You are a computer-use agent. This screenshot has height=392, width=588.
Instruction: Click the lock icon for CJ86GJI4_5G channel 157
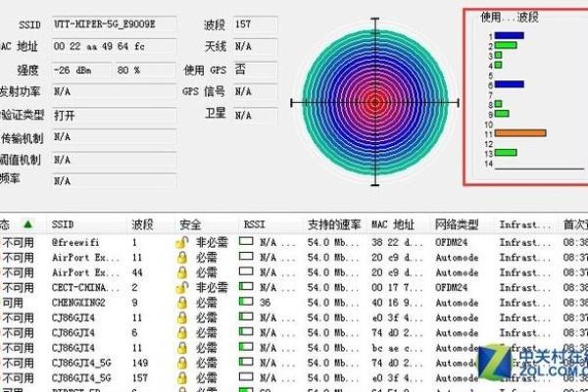(x=182, y=377)
